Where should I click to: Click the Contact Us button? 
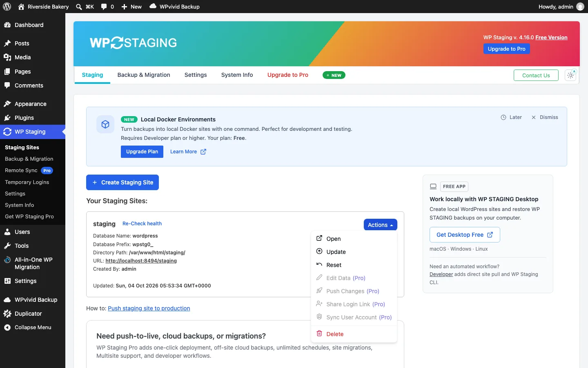536,75
